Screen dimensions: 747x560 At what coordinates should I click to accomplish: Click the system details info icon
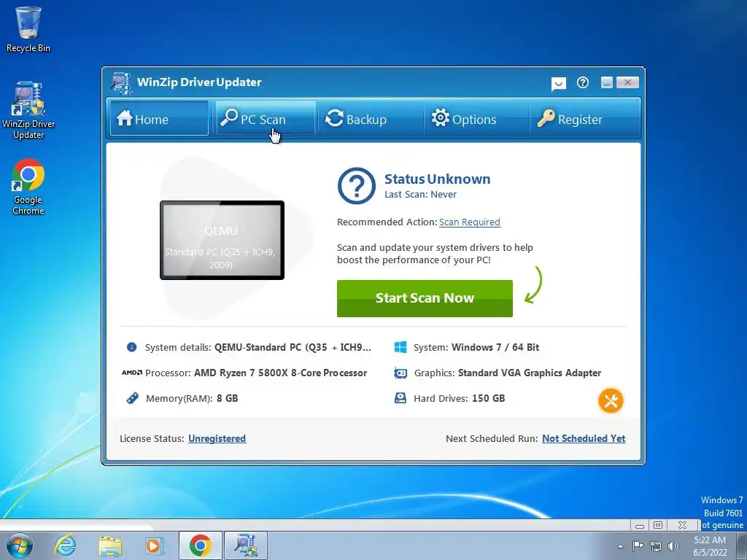coord(131,347)
